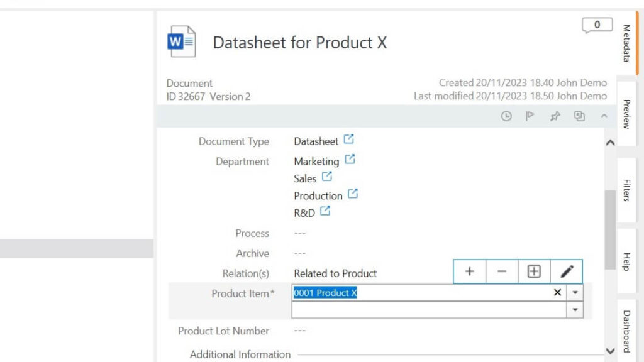
Task: Open Production department link icon
Action: pyautogui.click(x=353, y=194)
